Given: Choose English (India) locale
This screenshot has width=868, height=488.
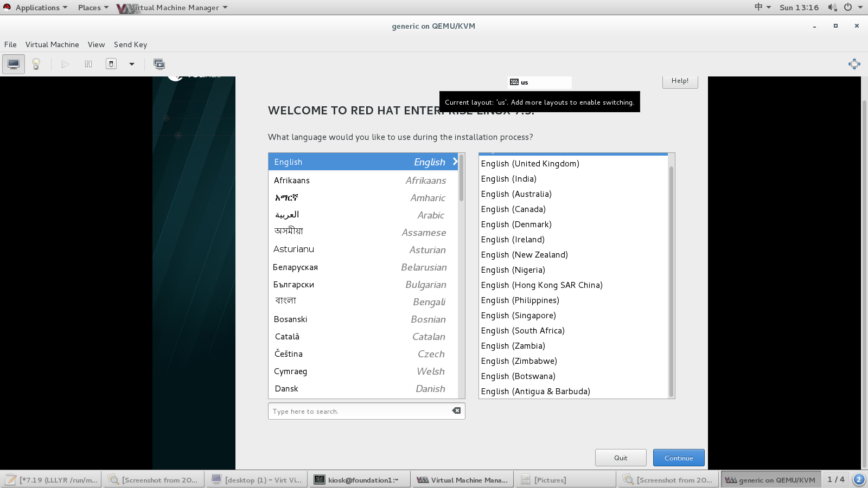Looking at the screenshot, I should coord(573,178).
